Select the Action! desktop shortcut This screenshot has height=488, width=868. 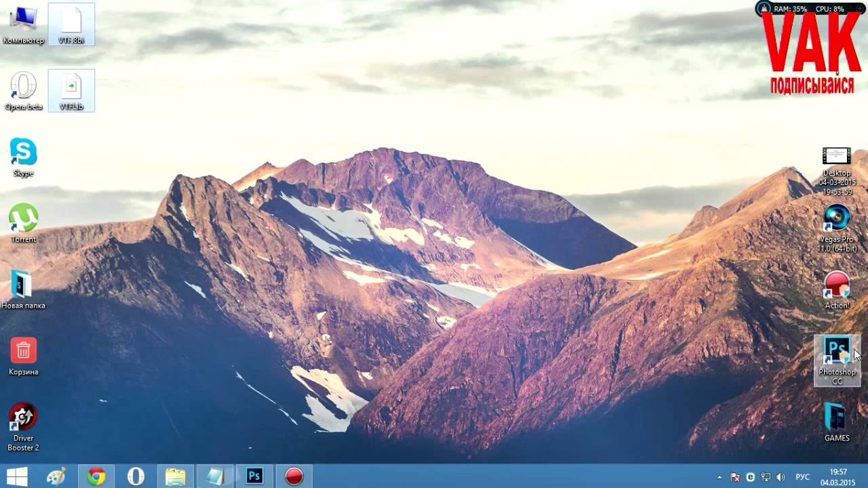coord(837,290)
